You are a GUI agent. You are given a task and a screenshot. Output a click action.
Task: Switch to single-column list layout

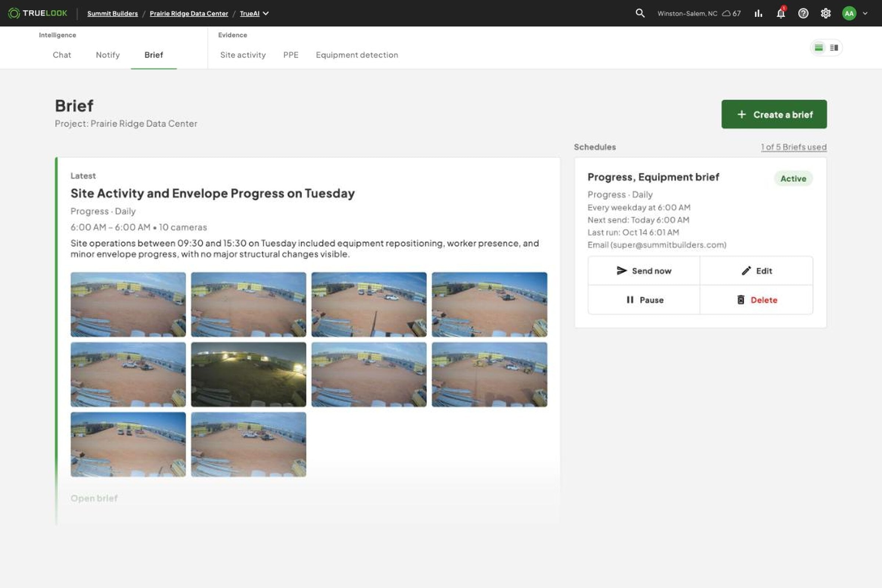819,48
